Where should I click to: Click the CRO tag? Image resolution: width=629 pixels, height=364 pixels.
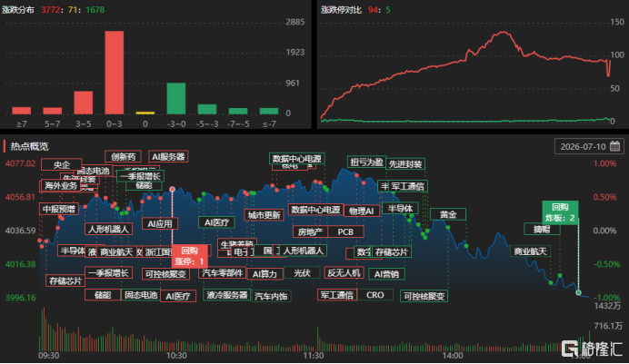coord(375,295)
